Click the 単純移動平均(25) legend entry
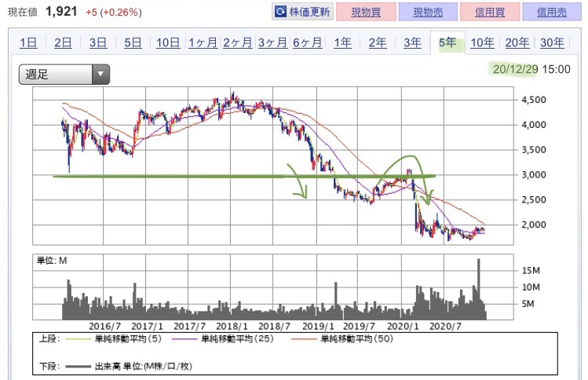Viewport: 588px width, 380px height. click(x=223, y=339)
